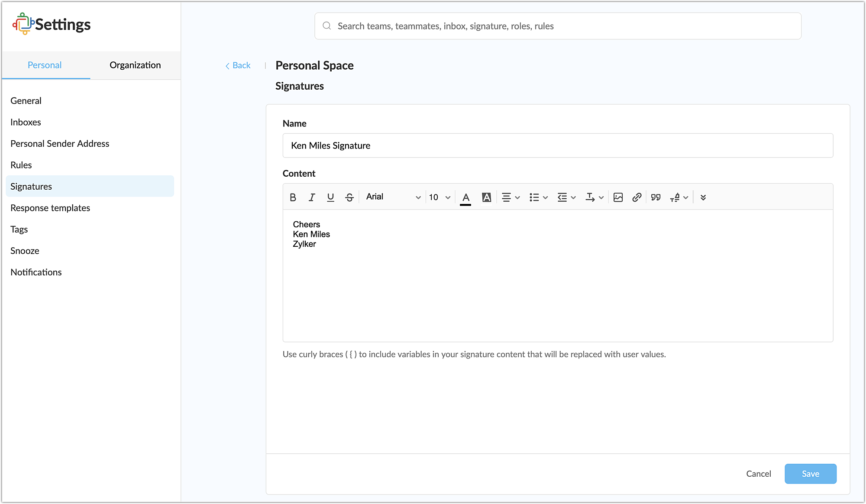
Task: Click text background highlight color icon
Action: coord(486,197)
